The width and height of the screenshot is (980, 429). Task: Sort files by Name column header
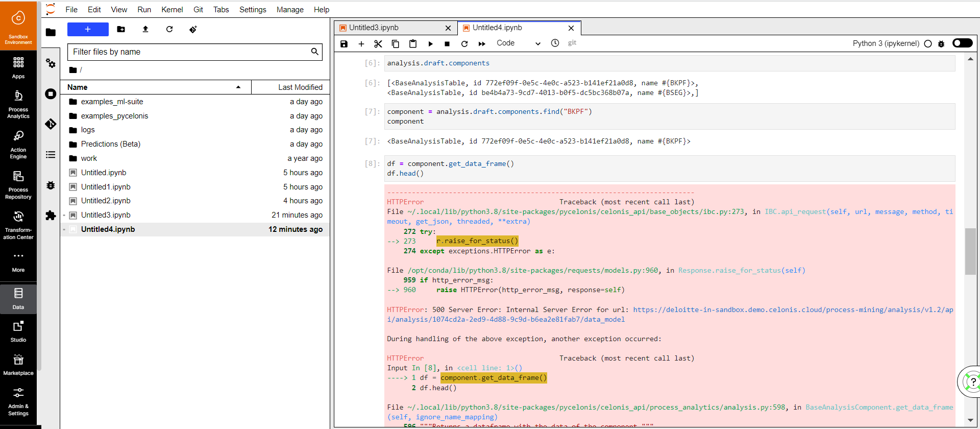tap(156, 87)
